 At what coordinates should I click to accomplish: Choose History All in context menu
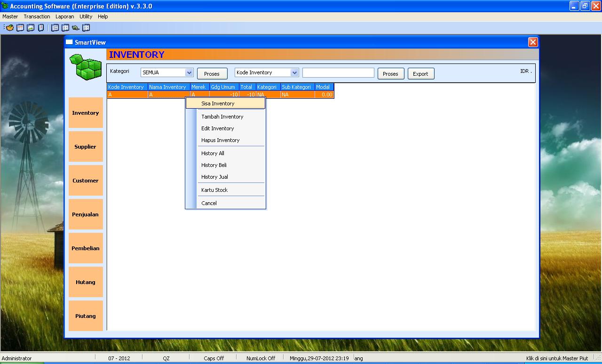tap(226, 153)
